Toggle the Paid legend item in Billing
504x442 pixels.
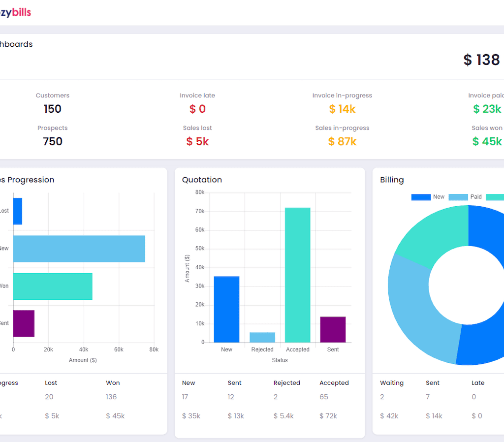coord(466,197)
